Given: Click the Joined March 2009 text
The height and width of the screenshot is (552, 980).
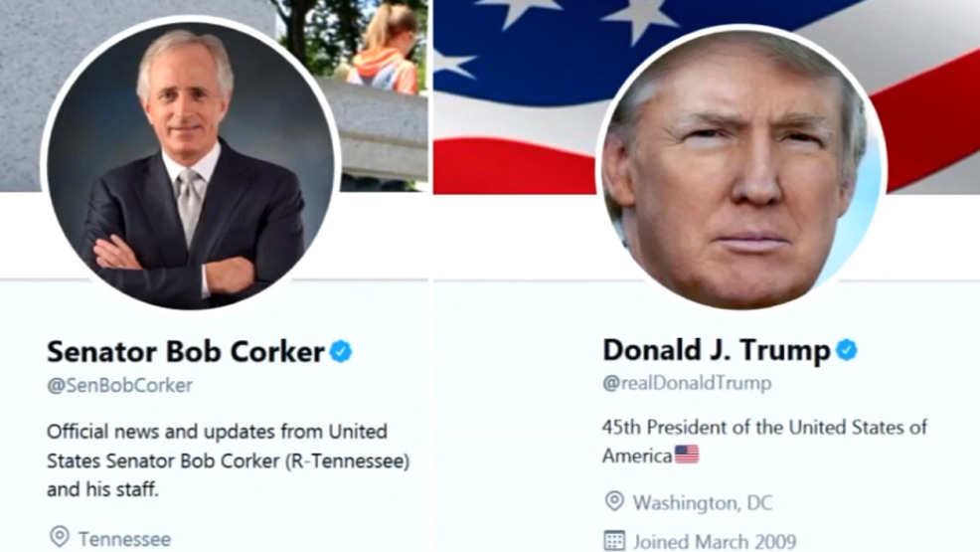Looking at the screenshot, I should (x=715, y=542).
